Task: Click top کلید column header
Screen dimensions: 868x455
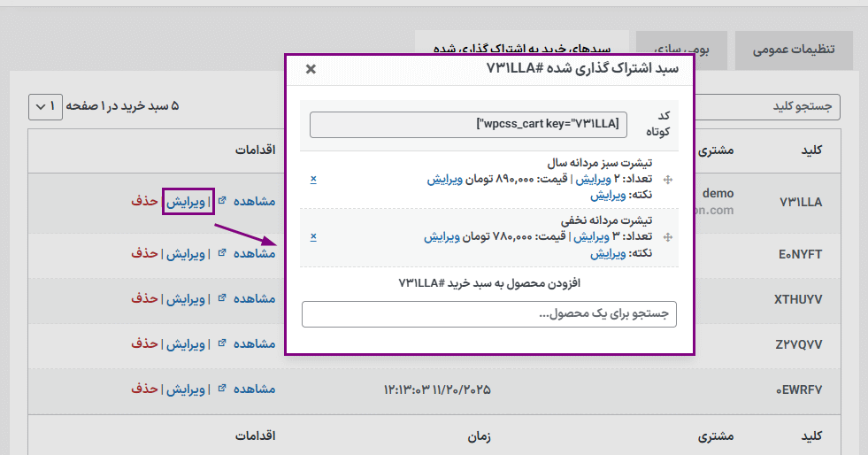Action: point(811,150)
